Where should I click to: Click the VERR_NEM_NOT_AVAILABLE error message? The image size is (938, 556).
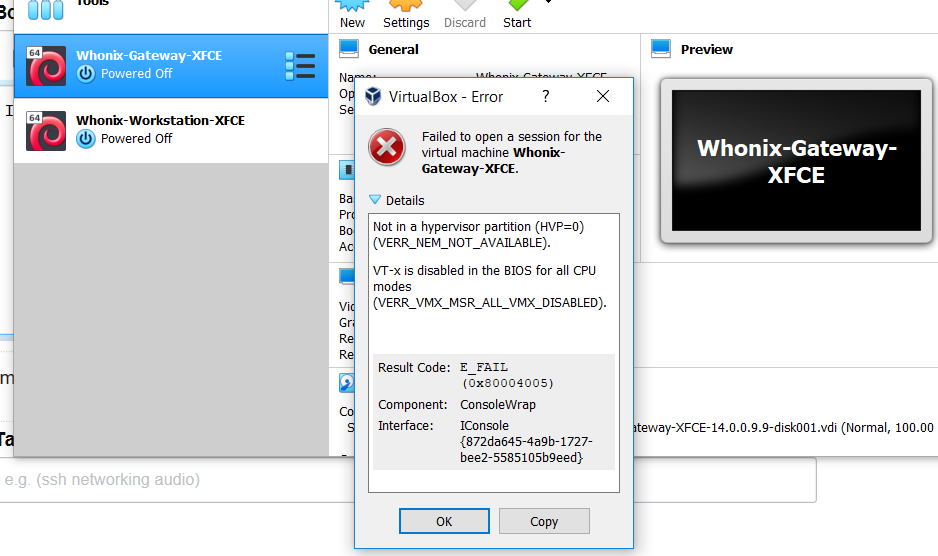[x=478, y=235]
